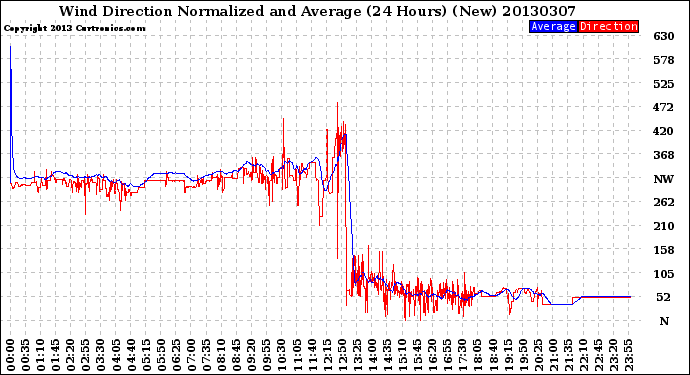Screen dimensions: 690x375
Task: Click the 19:15 time axis label
Action: 508,355
